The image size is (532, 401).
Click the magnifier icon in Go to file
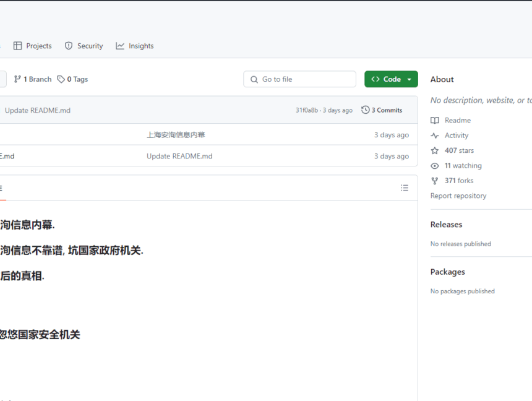[254, 79]
